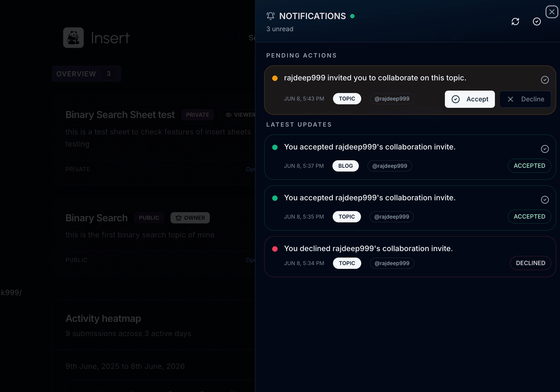The height and width of the screenshot is (392, 560).
Task: Mark the 5:37 PM blog notification read
Action: (545, 149)
